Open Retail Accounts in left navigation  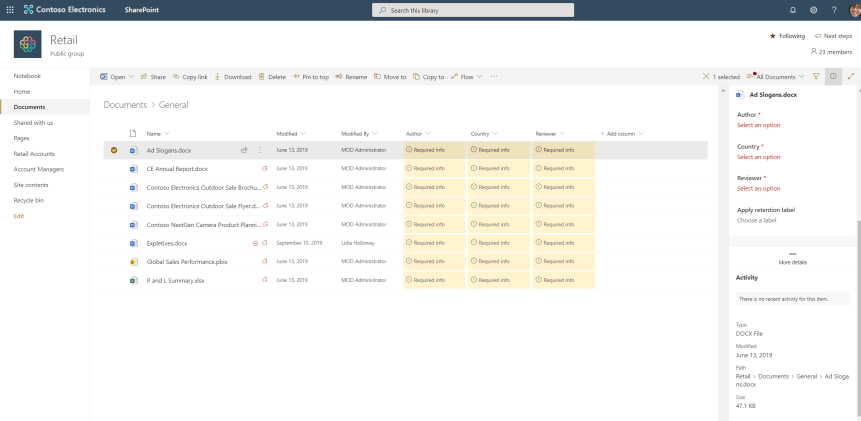[x=34, y=154]
